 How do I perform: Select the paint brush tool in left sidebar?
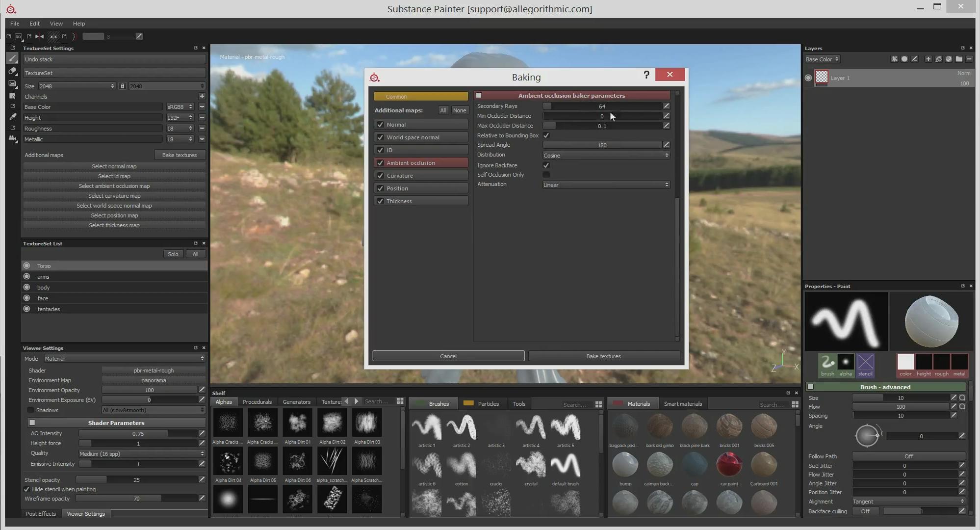point(12,59)
